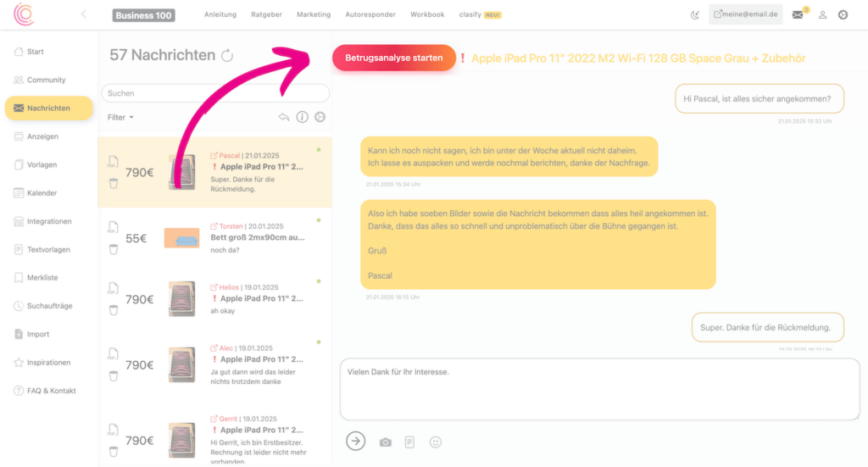Start the Betrugsanalyse
Image resolution: width=868 pixels, height=467 pixels.
point(393,58)
